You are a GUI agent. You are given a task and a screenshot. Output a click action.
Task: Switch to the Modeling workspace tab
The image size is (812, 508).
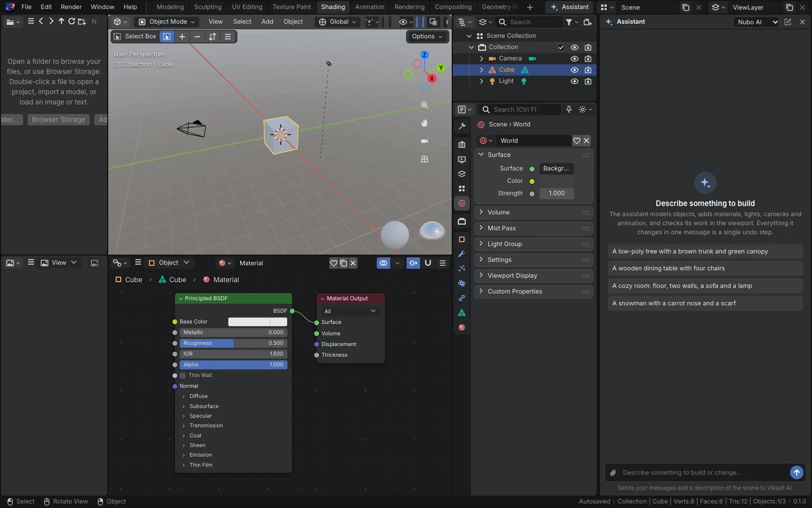(x=170, y=7)
